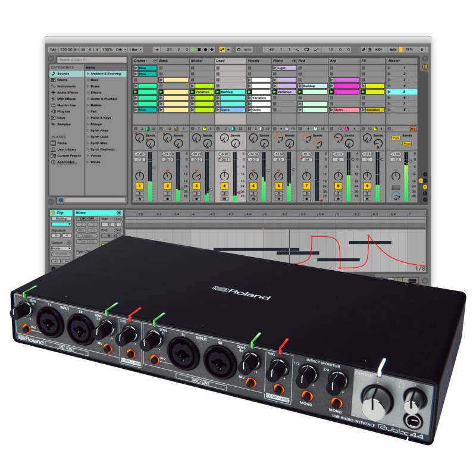The image size is (476, 476).
Task: Toggle the MIDI Arrangement Overdub plus button
Action: pos(212,49)
